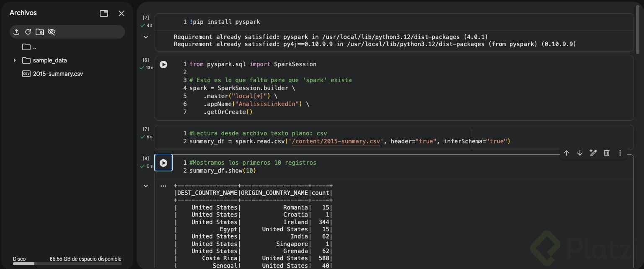Screen dimensions: 644x269
Task: Move the selected cell down
Action: coord(580,153)
